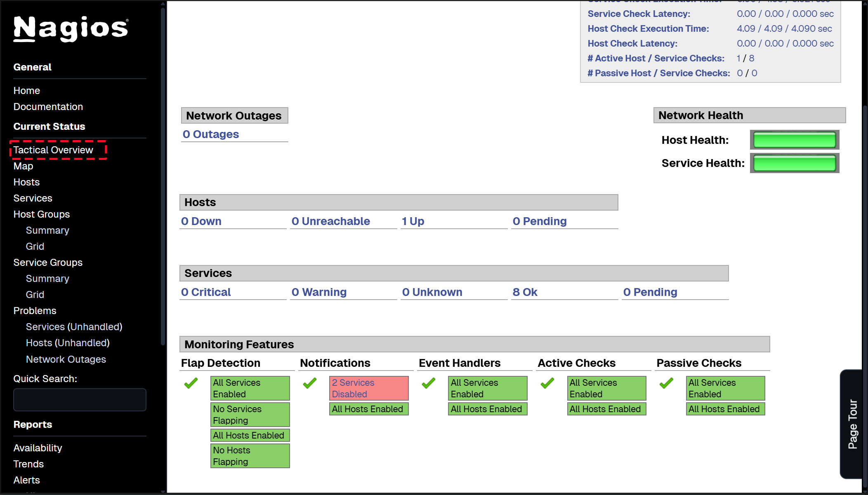Open Tactical Overview in the sidebar
The height and width of the screenshot is (495, 868).
53,150
